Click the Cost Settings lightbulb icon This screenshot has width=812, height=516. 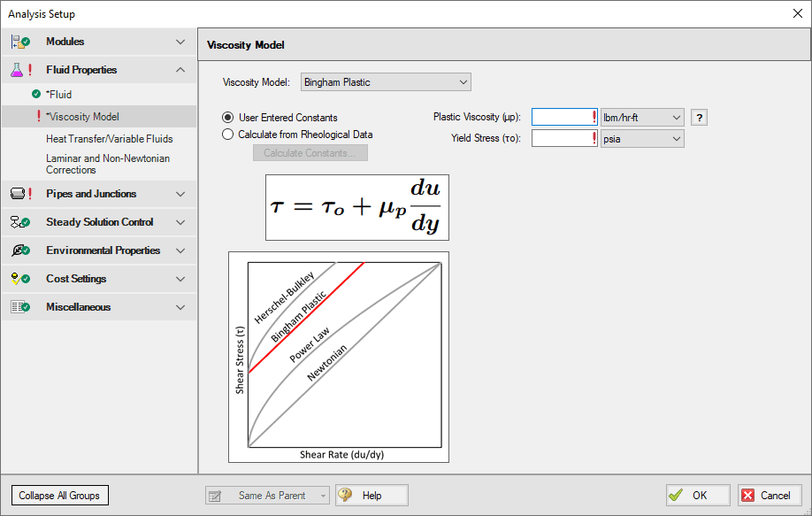pyautogui.click(x=19, y=279)
